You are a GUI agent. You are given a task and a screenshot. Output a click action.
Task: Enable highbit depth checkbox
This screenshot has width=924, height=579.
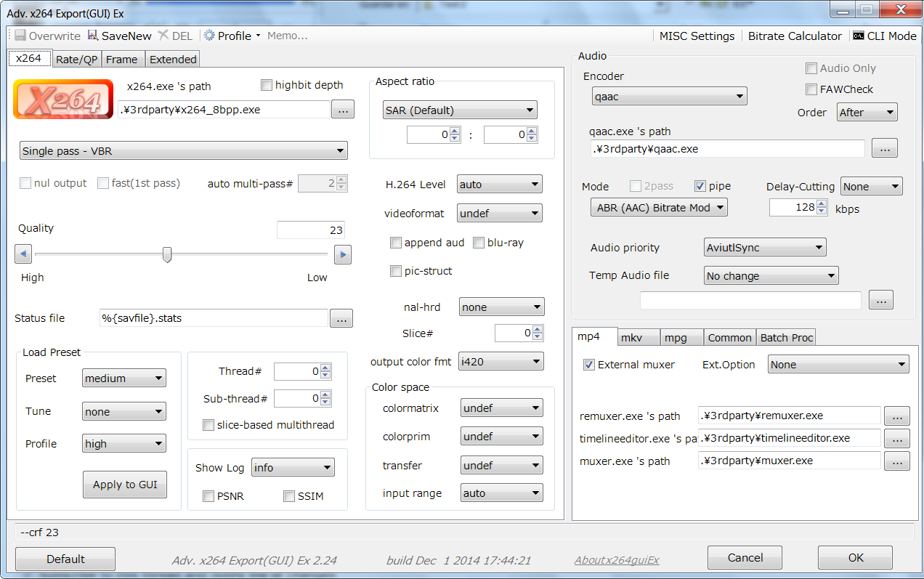coord(267,85)
